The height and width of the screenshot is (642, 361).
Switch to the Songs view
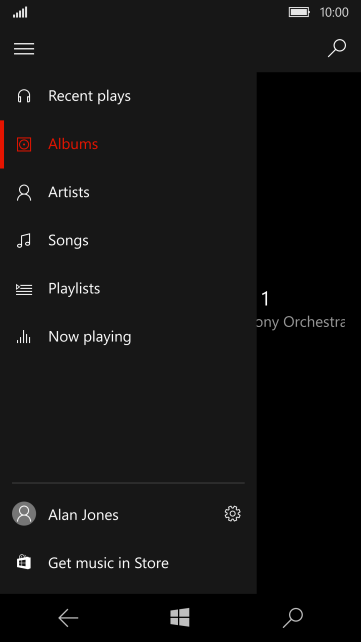pos(128,240)
